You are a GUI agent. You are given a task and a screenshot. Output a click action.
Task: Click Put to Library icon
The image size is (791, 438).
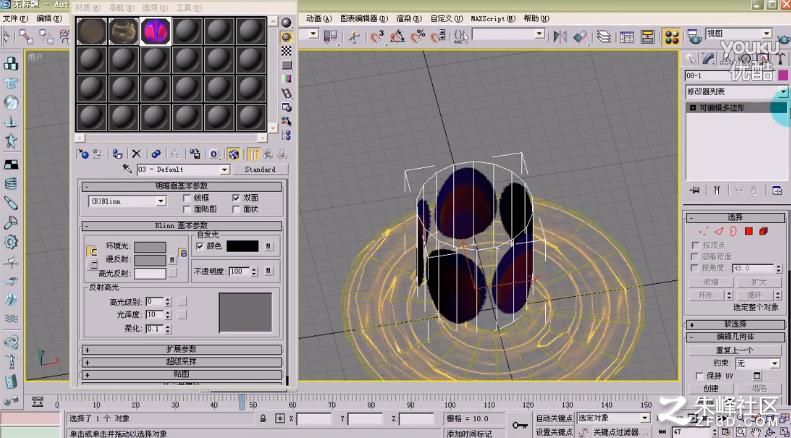click(195, 154)
